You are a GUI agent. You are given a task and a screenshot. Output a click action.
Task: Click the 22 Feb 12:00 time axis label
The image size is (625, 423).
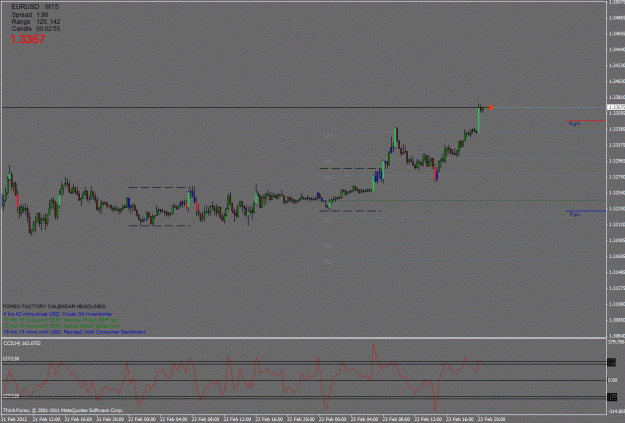coord(237,419)
